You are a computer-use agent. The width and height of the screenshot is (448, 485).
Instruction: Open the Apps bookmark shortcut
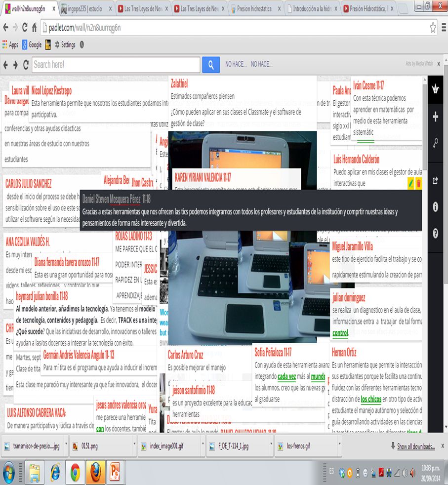click(x=10, y=45)
